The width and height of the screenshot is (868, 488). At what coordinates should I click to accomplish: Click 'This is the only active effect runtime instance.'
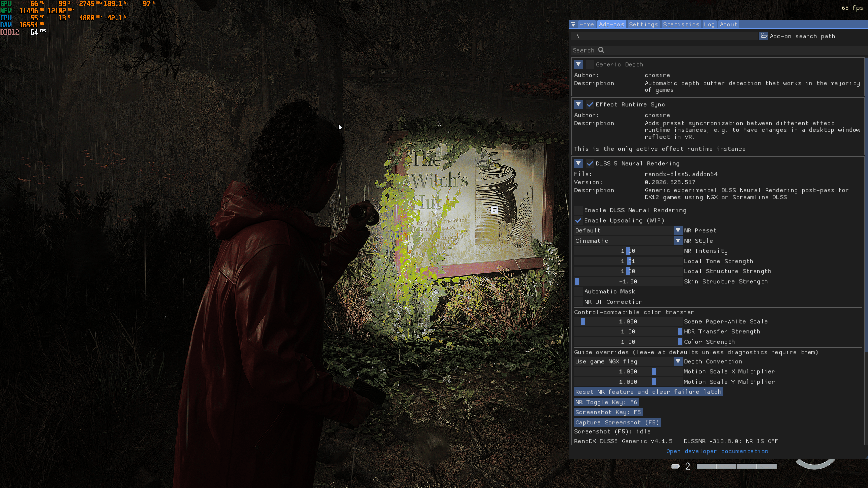click(x=661, y=149)
